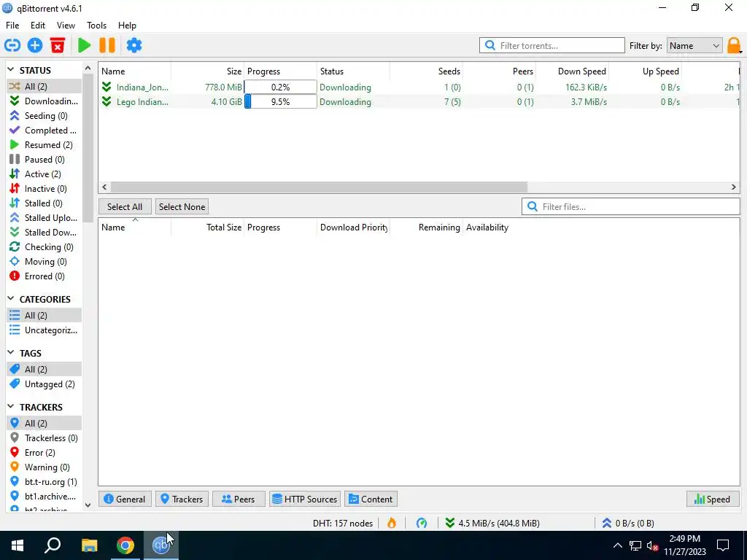Click the sidebar scroll up arrow
This screenshot has height=560, width=747.
click(88, 69)
